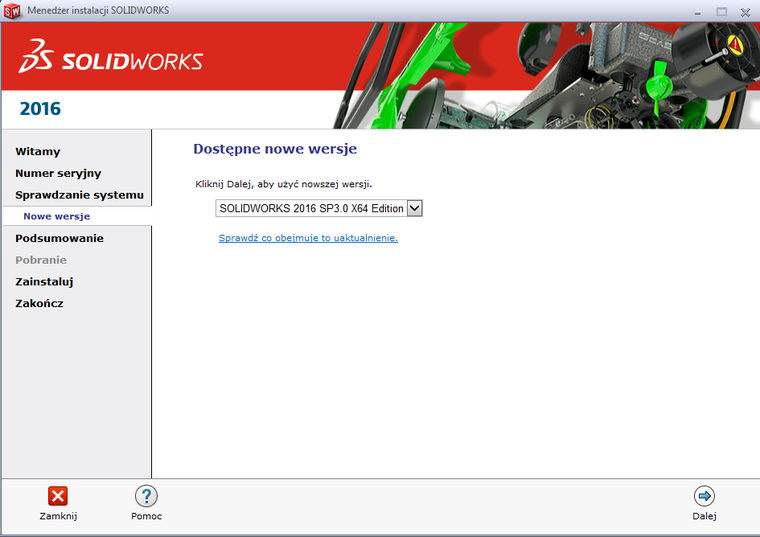
Task: Click the window title 'Menedżer instalacji SOLIDWORKS'
Action: tap(98, 10)
